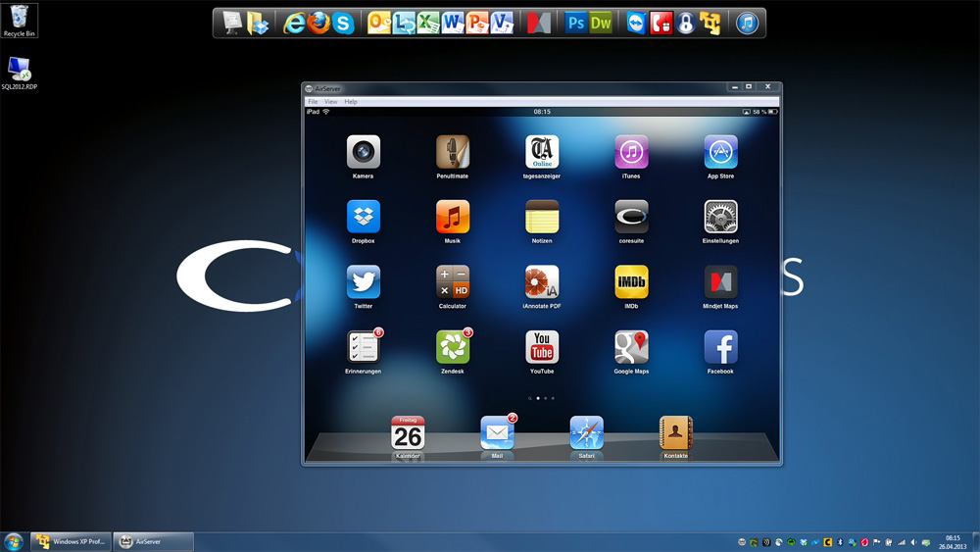The image size is (980, 552).
Task: Select the AirServer taskbar button
Action: tap(153, 541)
